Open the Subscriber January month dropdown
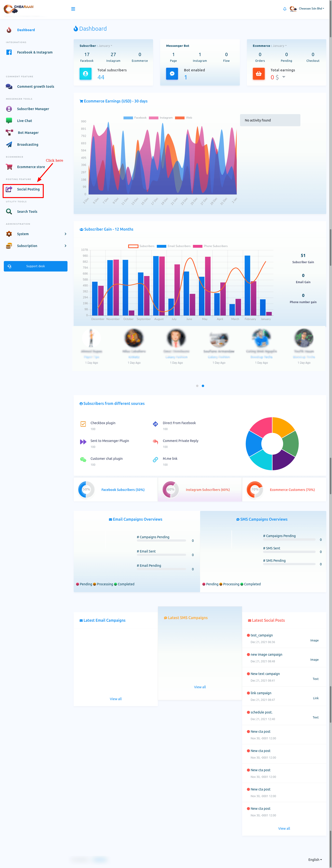Image resolution: width=332 pixels, height=868 pixels. point(105,46)
